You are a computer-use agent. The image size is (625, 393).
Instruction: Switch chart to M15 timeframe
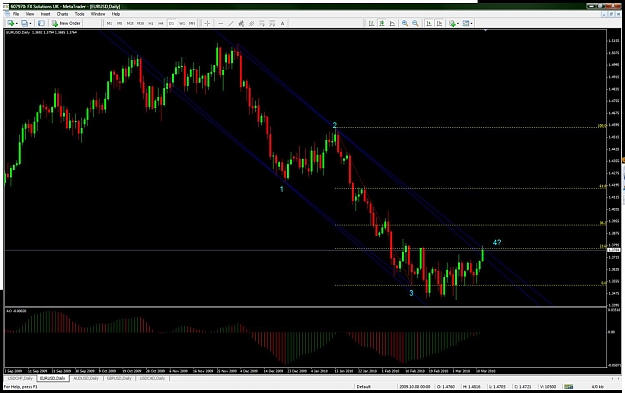tap(130, 24)
